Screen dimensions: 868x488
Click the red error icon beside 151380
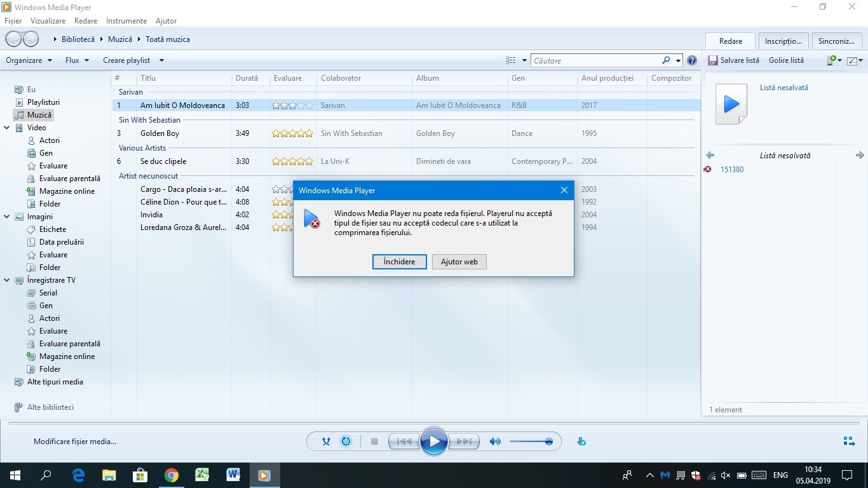(708, 170)
